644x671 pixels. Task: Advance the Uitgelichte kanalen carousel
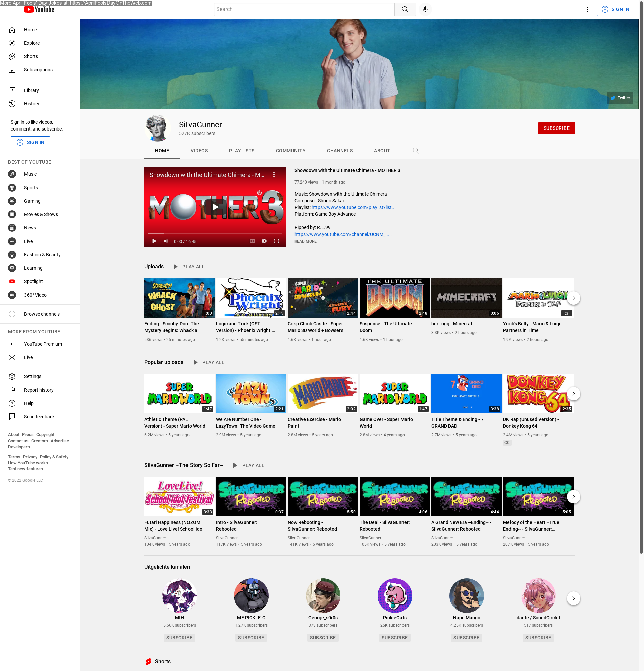click(x=574, y=599)
